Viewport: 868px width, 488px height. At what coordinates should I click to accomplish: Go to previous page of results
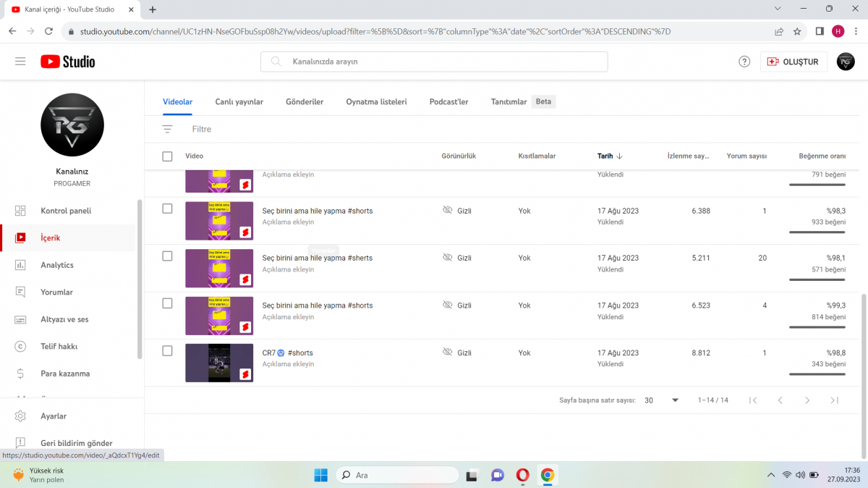pyautogui.click(x=780, y=400)
